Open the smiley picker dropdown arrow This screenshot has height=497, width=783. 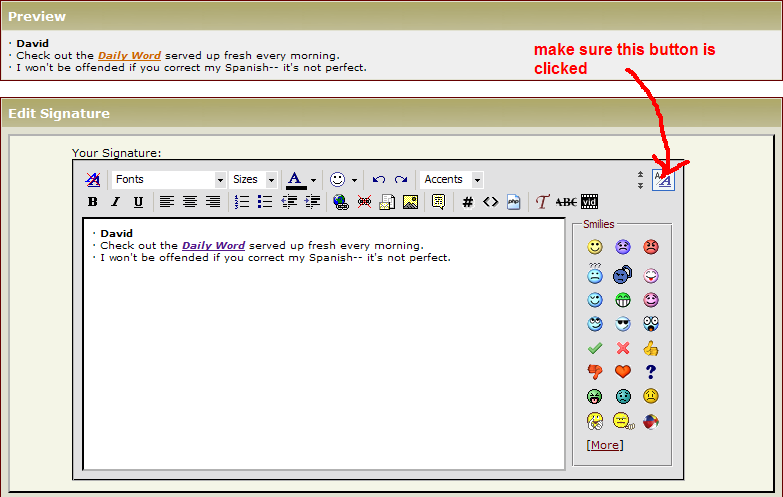(x=354, y=180)
